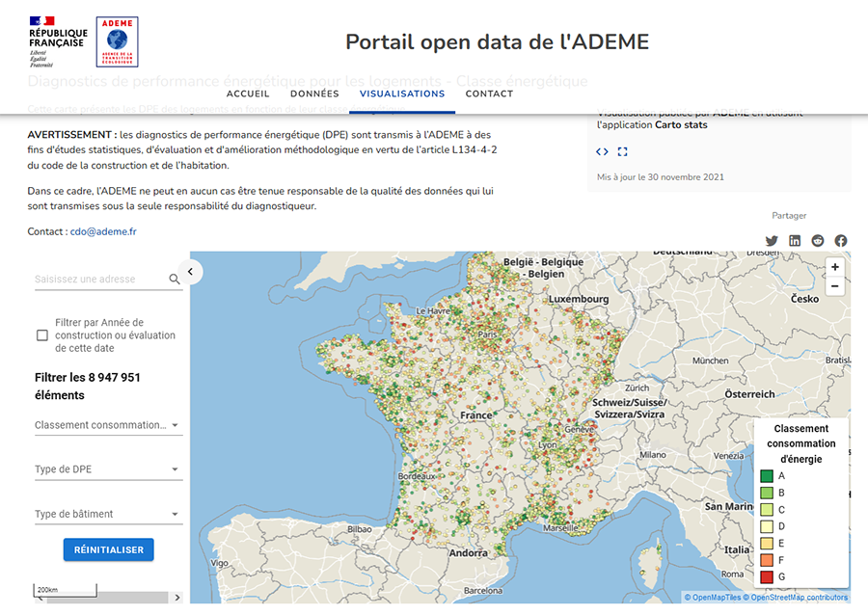The width and height of the screenshot is (868, 615).
Task: Open the Type de bâtiment dropdown
Action: [108, 513]
